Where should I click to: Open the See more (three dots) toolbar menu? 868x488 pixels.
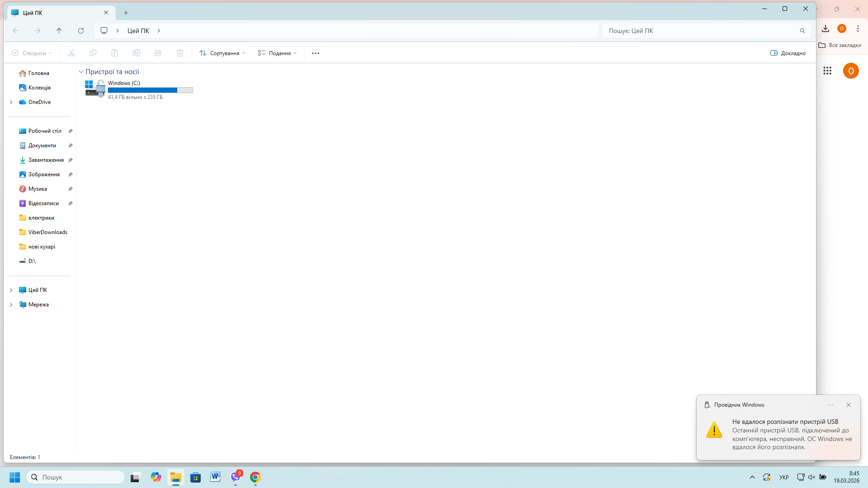[316, 53]
